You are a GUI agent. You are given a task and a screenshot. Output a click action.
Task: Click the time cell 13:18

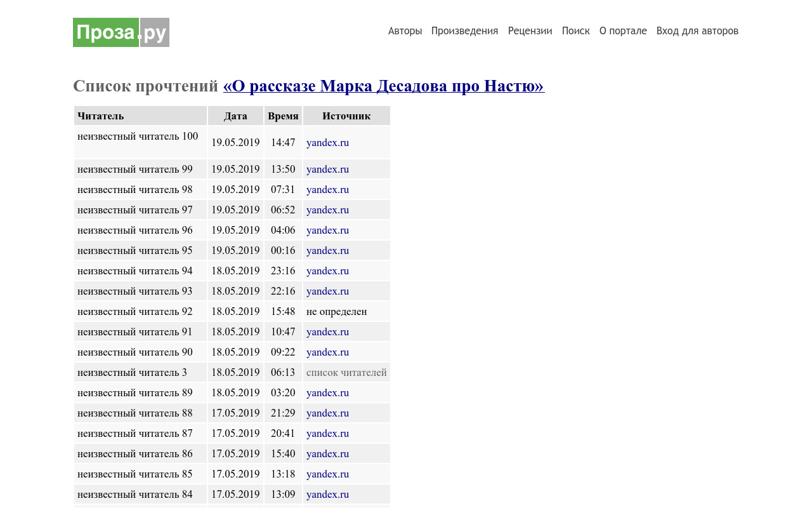(x=283, y=474)
